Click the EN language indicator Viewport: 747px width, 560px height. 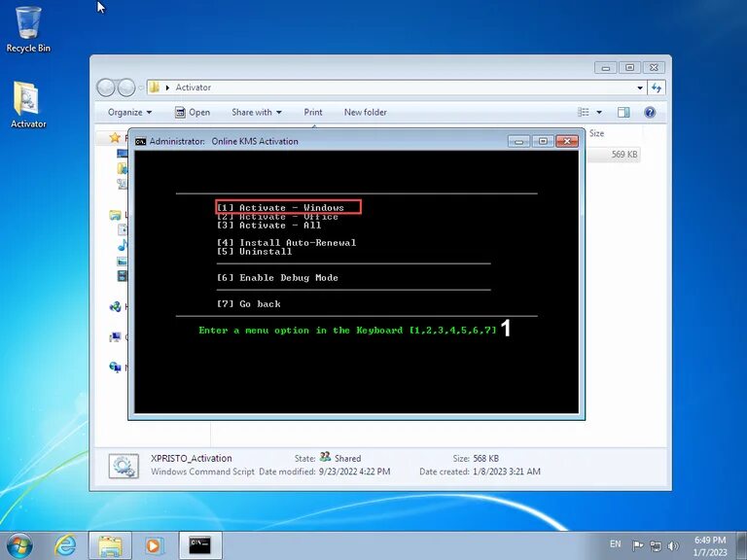tap(615, 543)
